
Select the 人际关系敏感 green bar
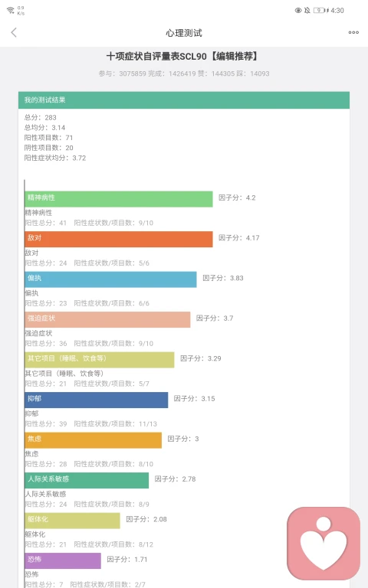point(87,480)
